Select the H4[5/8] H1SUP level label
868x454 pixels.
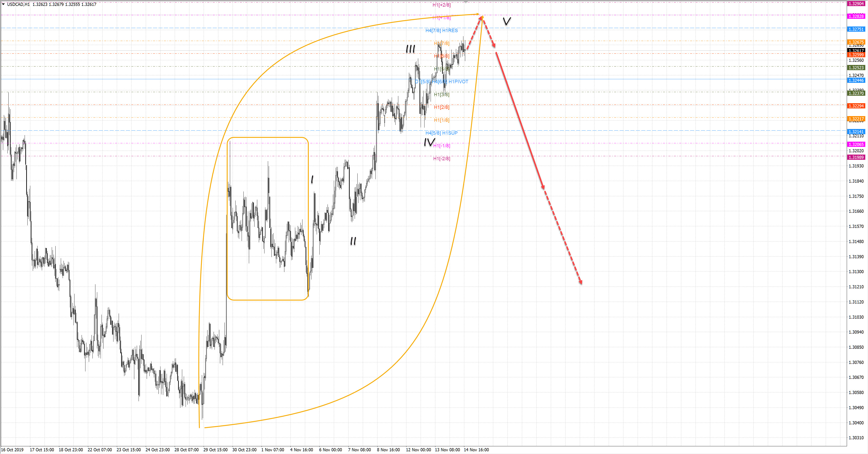coord(441,133)
